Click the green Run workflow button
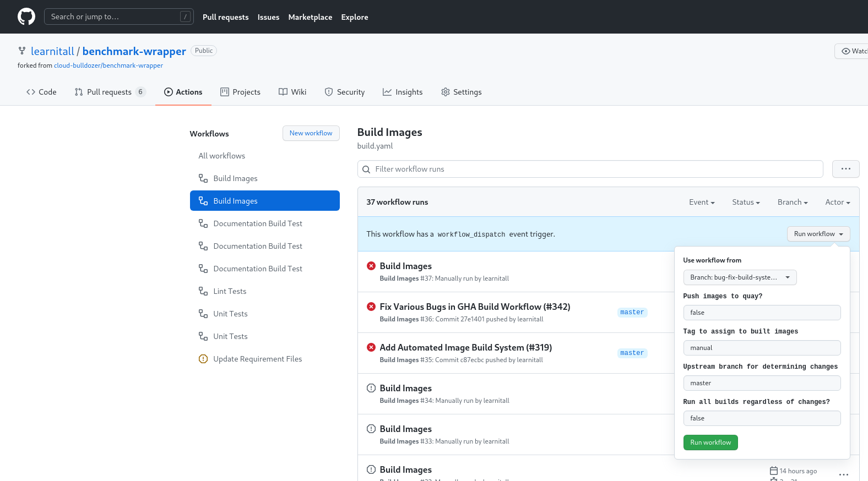Viewport: 868px width, 481px height. pyautogui.click(x=710, y=442)
